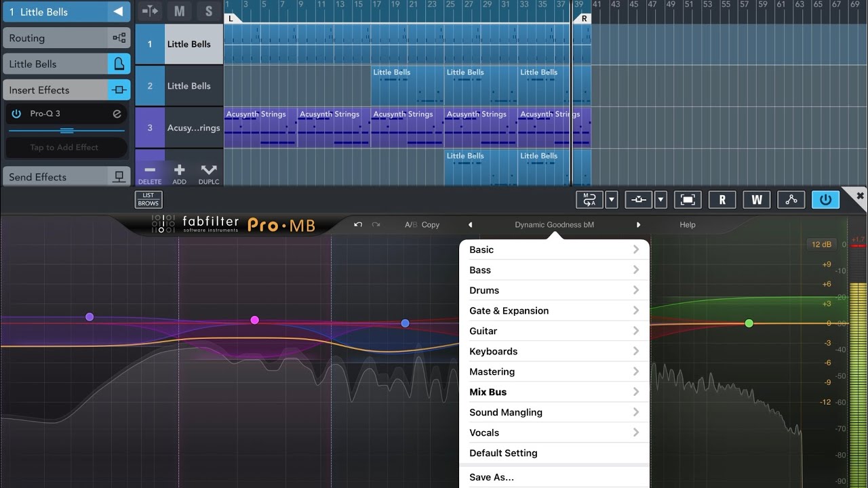The height and width of the screenshot is (488, 868).
Task: Add a new track
Action: [x=179, y=174]
